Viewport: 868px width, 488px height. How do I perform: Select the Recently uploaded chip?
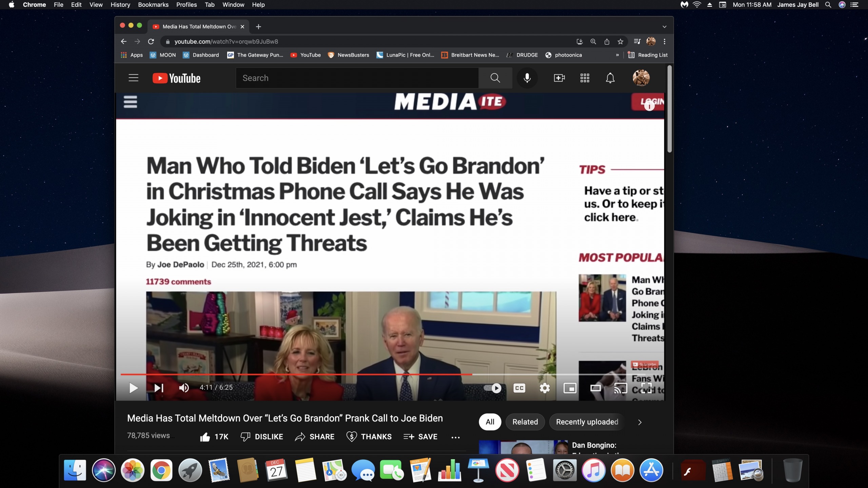[587, 422]
